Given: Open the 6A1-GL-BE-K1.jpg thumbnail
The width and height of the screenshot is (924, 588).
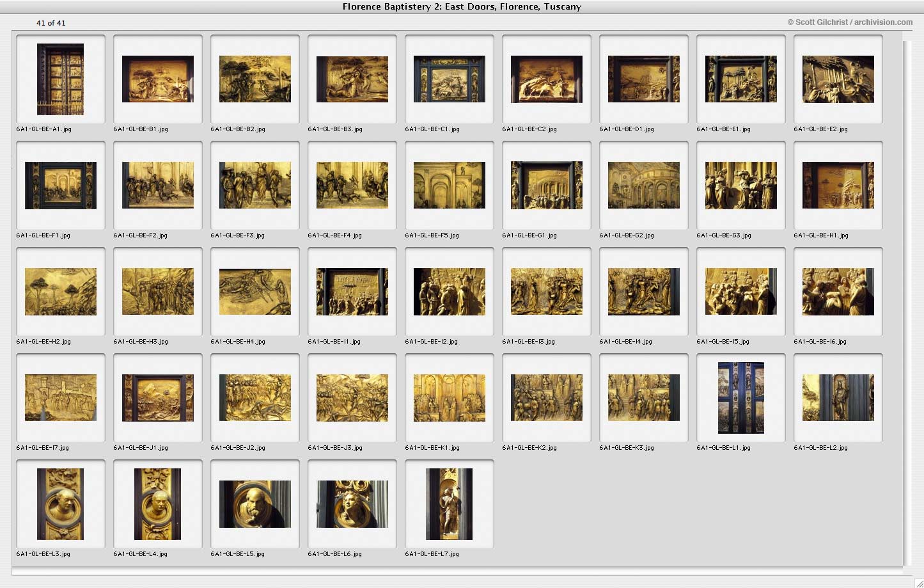Looking at the screenshot, I should (450, 398).
